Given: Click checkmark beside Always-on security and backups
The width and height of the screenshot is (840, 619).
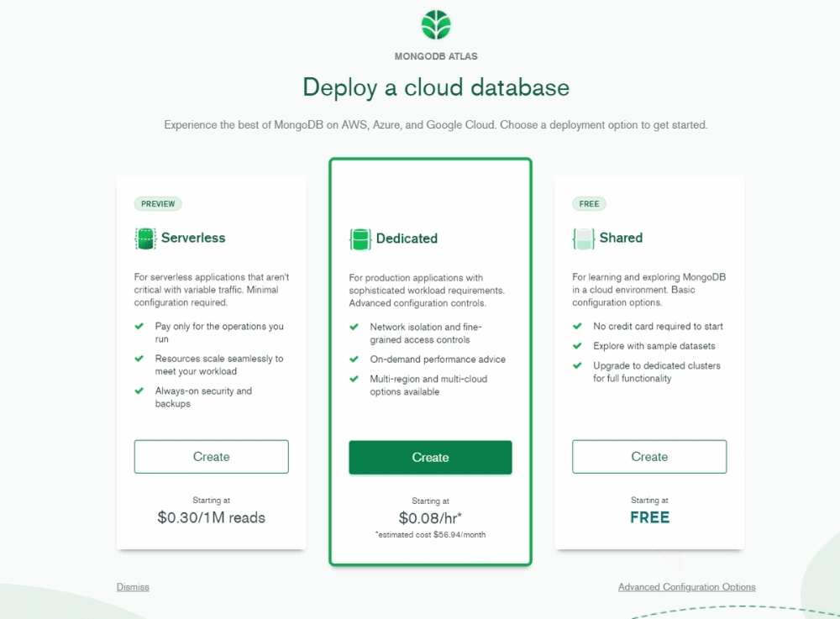Looking at the screenshot, I should [x=139, y=391].
